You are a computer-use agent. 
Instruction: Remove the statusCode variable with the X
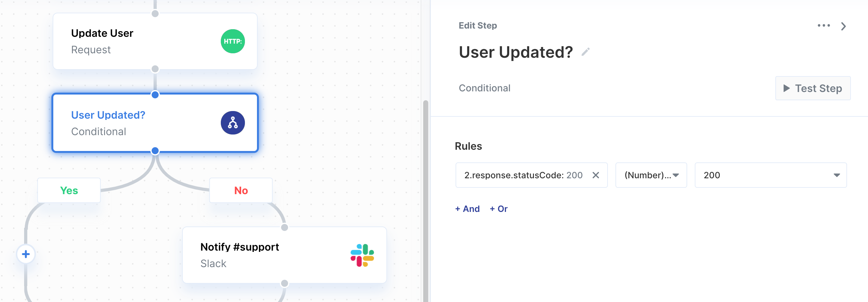[595, 175]
